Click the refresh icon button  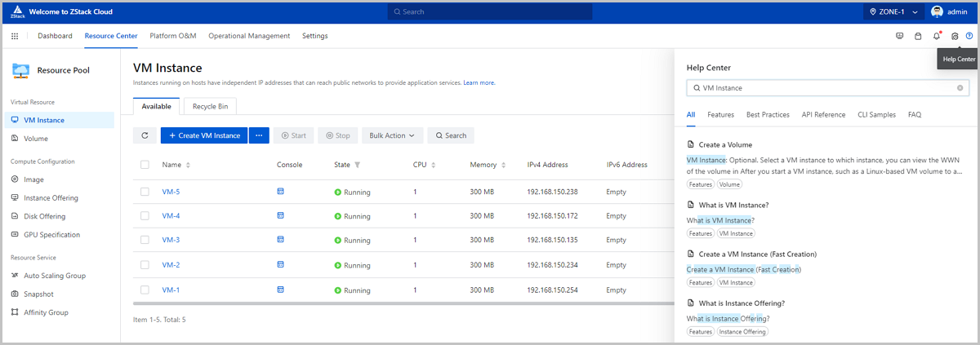[145, 135]
